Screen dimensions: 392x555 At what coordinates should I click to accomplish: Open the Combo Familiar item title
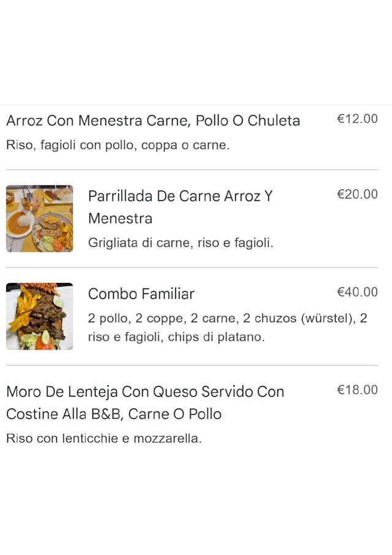[x=141, y=294]
